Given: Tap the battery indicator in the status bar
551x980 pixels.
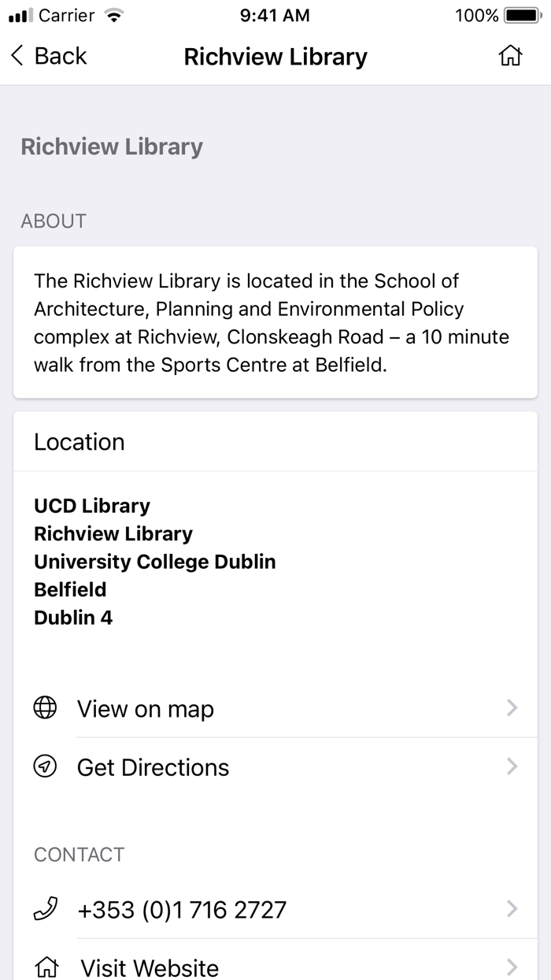Looking at the screenshot, I should click(521, 13).
